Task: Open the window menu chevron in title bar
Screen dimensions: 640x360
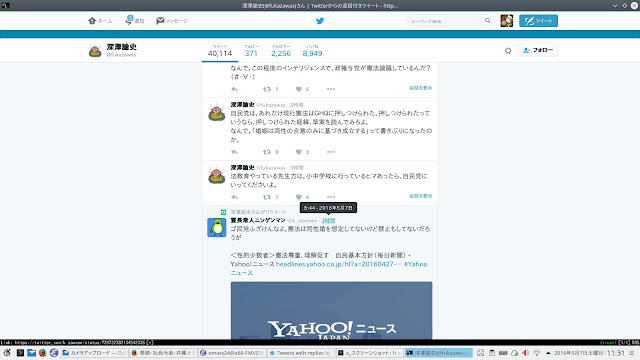Action: pyautogui.click(x=615, y=6)
